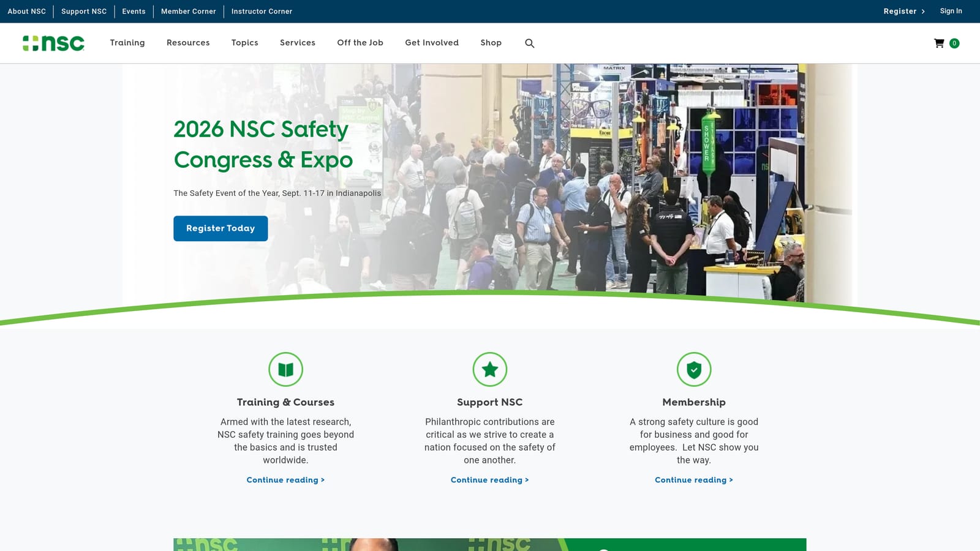Click the Sept. 11-17 in Indianapolis text
980x551 pixels.
click(x=331, y=193)
